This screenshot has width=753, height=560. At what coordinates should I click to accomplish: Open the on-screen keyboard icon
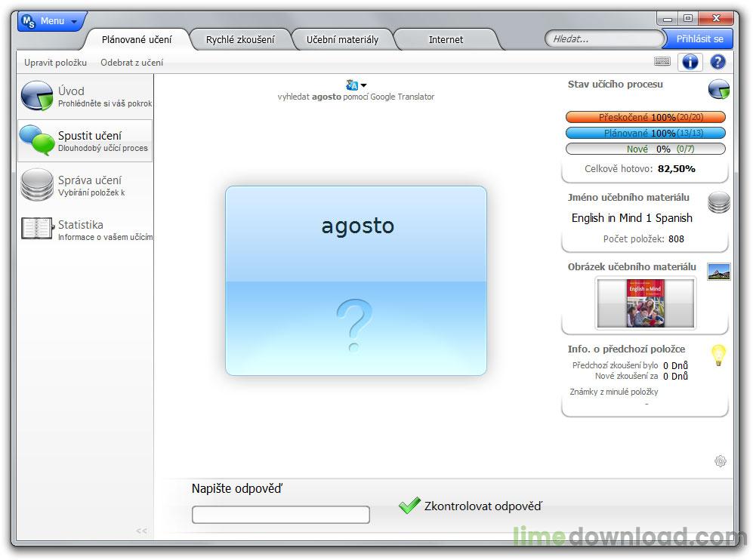click(662, 61)
